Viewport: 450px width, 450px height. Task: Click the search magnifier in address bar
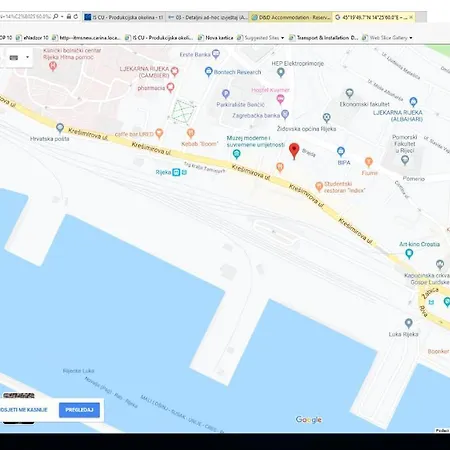56,16
